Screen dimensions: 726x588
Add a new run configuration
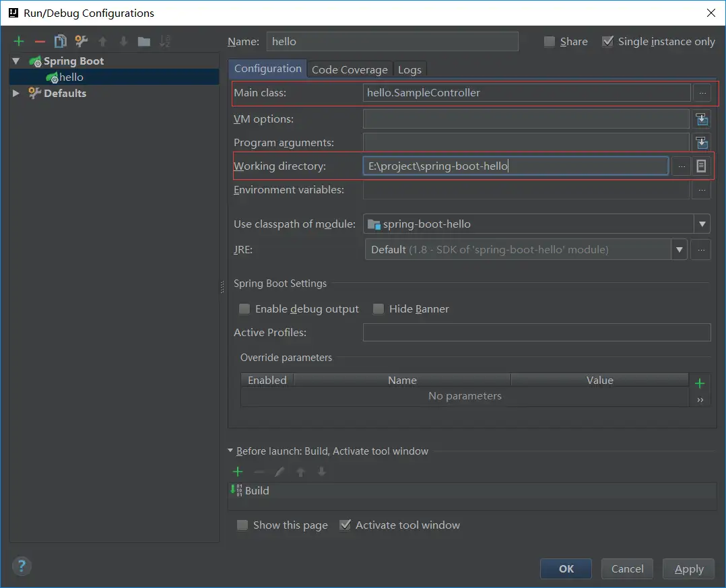19,42
